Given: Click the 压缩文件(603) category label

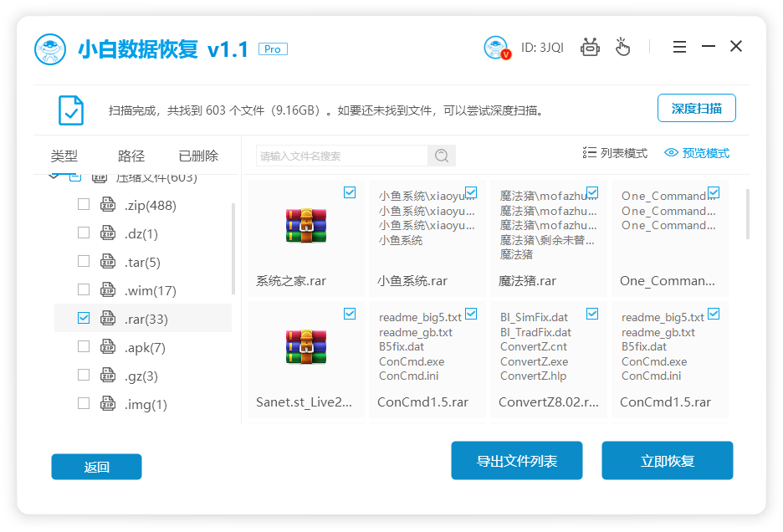Looking at the screenshot, I should [156, 177].
